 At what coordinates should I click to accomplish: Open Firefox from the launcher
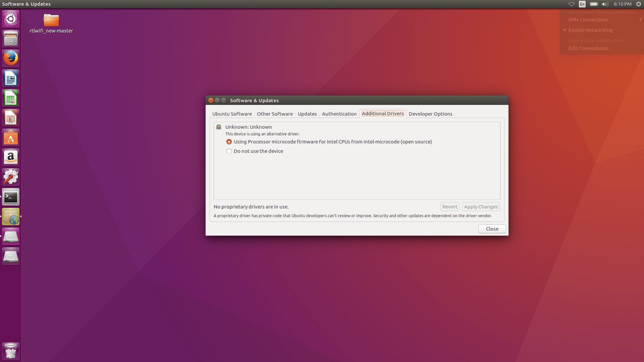point(11,58)
